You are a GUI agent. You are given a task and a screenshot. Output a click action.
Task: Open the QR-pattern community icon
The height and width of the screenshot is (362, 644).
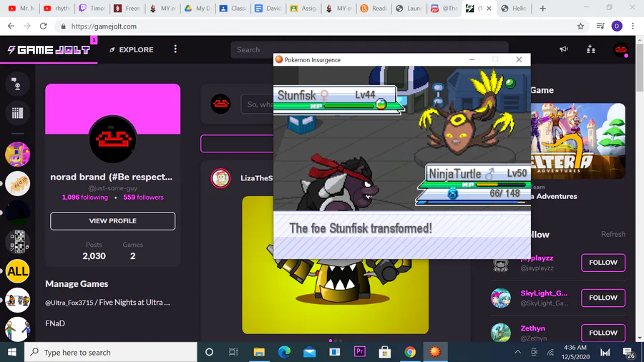click(x=17, y=242)
